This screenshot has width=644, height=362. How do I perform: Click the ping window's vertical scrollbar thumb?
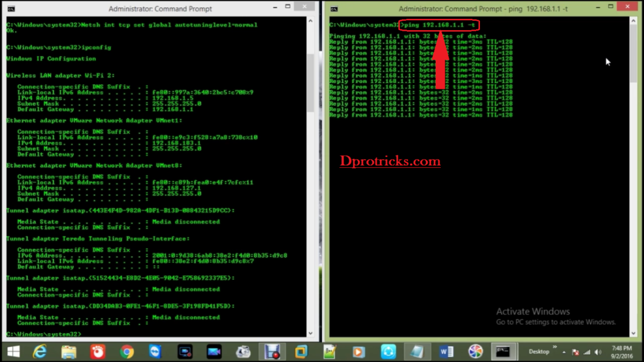click(634, 53)
